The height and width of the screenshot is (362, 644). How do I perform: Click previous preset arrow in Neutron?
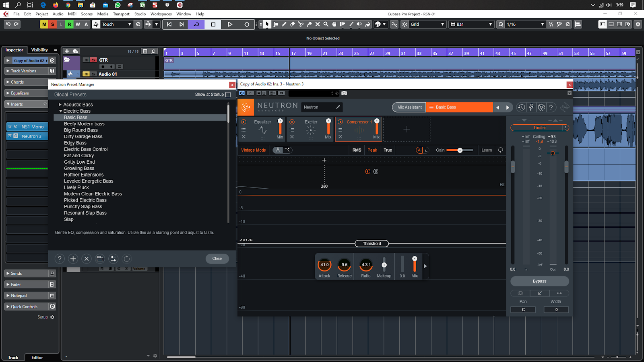pyautogui.click(x=498, y=107)
